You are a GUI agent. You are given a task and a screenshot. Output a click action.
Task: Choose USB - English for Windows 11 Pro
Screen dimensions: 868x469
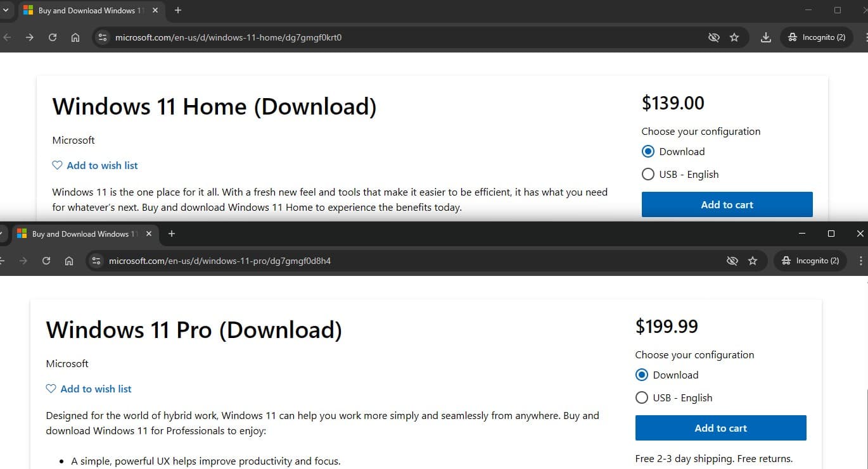642,398
